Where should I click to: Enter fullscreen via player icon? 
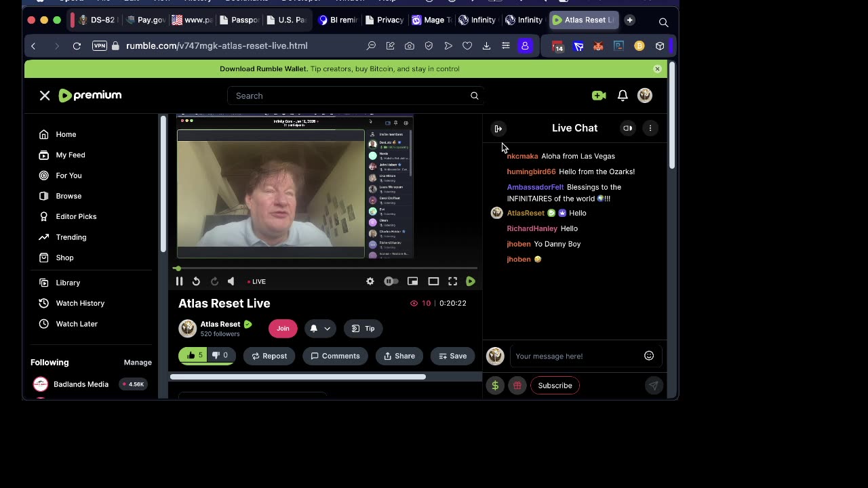point(452,281)
